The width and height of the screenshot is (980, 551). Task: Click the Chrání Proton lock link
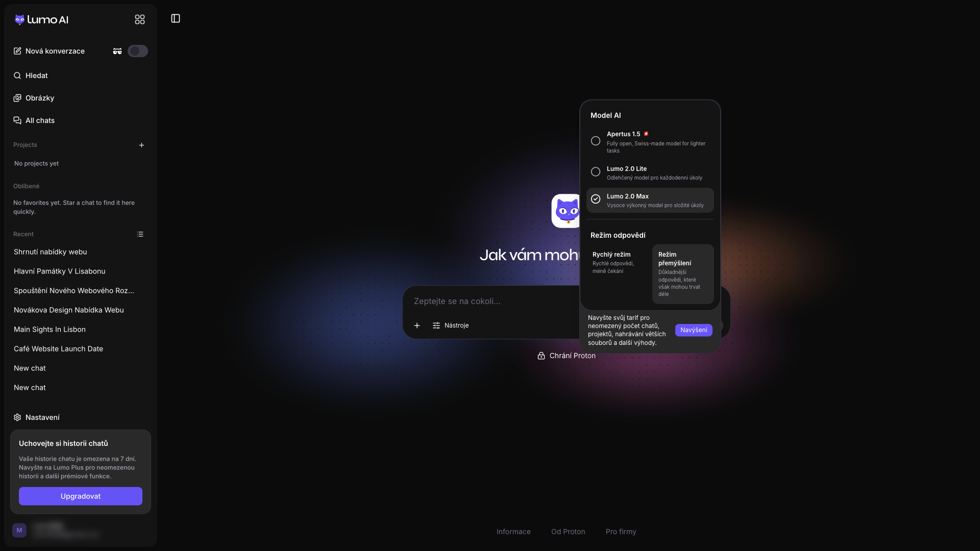567,356
